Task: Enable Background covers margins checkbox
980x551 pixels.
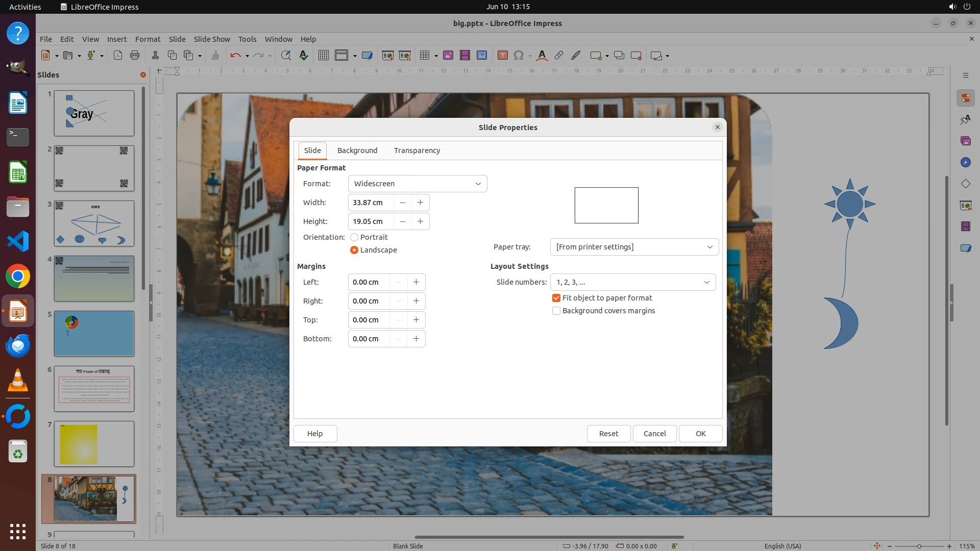Action: point(556,311)
